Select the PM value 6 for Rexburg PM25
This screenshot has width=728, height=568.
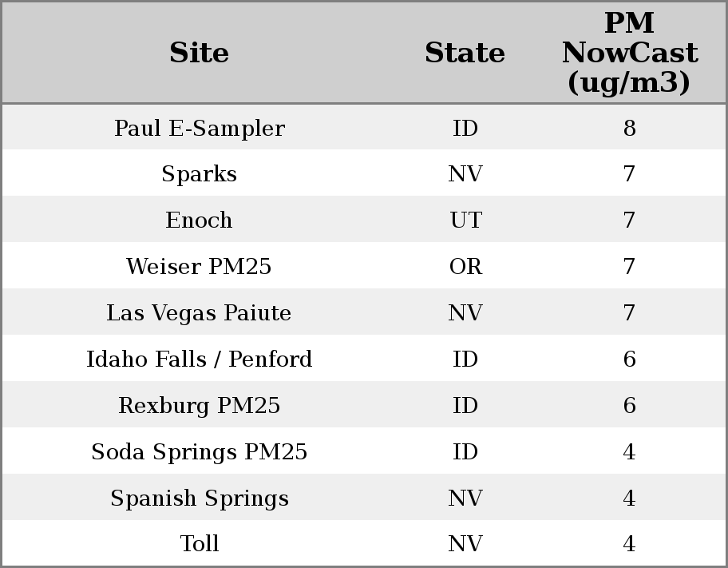tap(629, 406)
